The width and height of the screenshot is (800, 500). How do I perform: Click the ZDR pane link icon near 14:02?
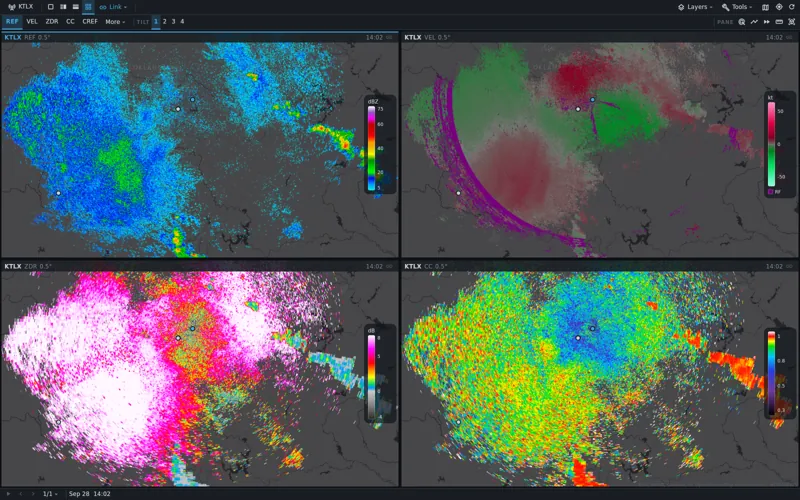click(x=389, y=266)
